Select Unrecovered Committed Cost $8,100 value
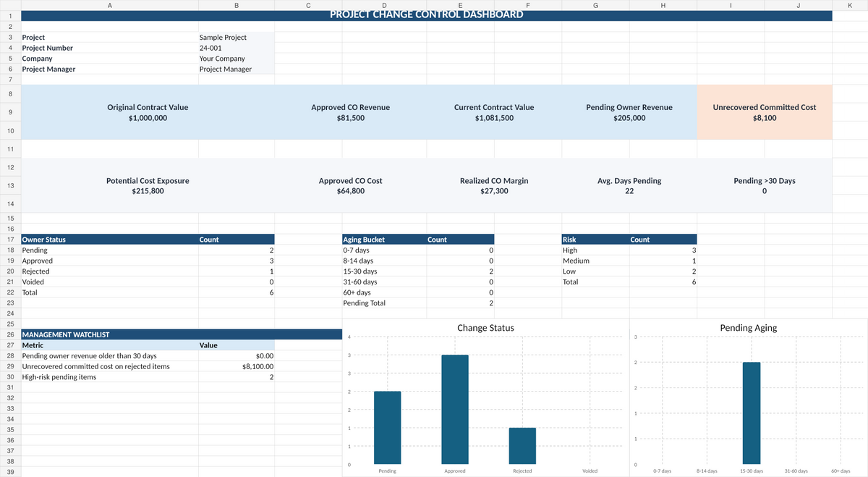Viewport: 868px width, 477px height. click(765, 118)
